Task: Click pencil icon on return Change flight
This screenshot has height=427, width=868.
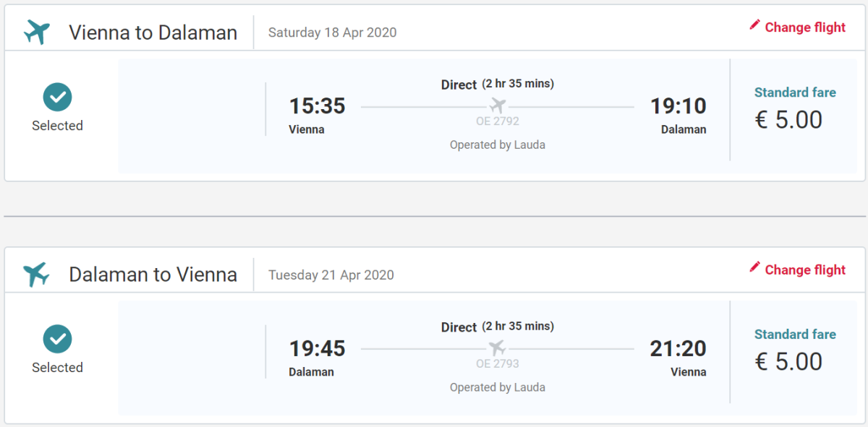Action: 754,268
